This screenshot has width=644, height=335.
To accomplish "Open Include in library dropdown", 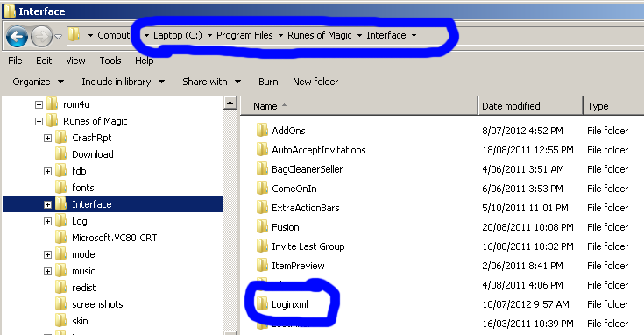I will click(124, 82).
